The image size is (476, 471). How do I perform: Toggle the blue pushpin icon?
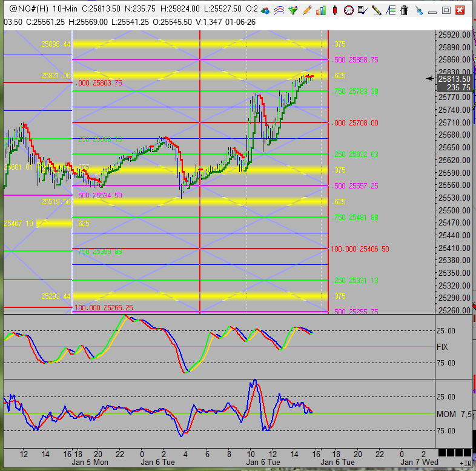[419, 10]
